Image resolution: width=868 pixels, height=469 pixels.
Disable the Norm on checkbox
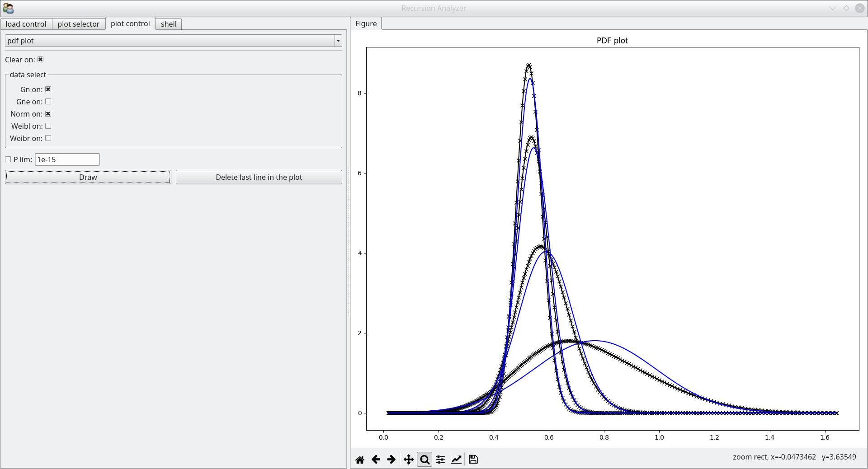[x=48, y=114]
